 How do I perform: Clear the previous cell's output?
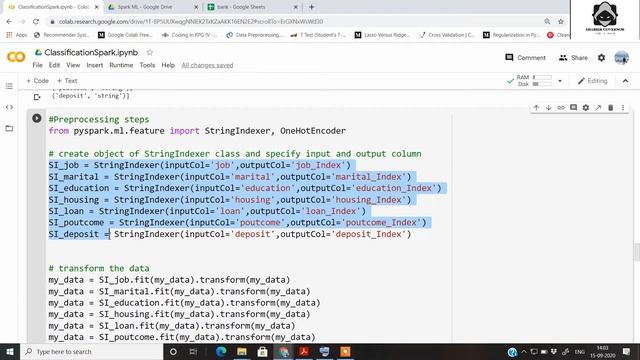pos(37,97)
